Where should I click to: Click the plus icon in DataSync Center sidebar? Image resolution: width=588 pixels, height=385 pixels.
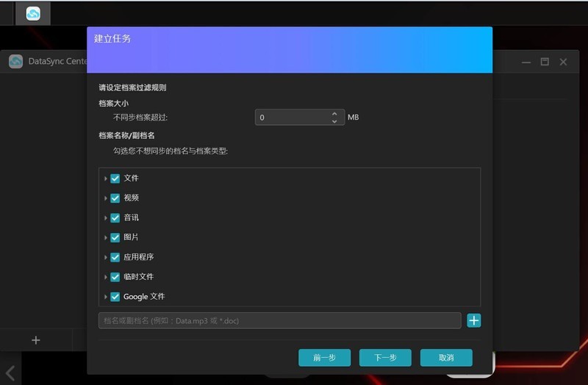35,340
